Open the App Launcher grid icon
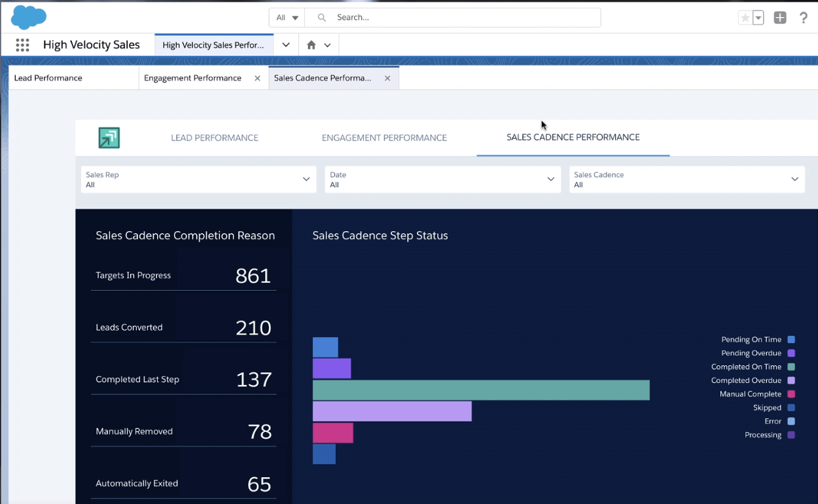Viewport: 818px width, 504px height. point(22,45)
